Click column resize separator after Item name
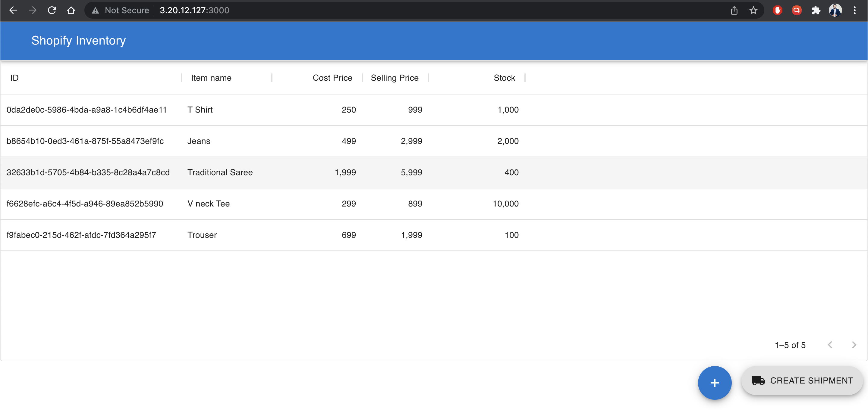Viewport: 868px width, 410px height. (272, 78)
